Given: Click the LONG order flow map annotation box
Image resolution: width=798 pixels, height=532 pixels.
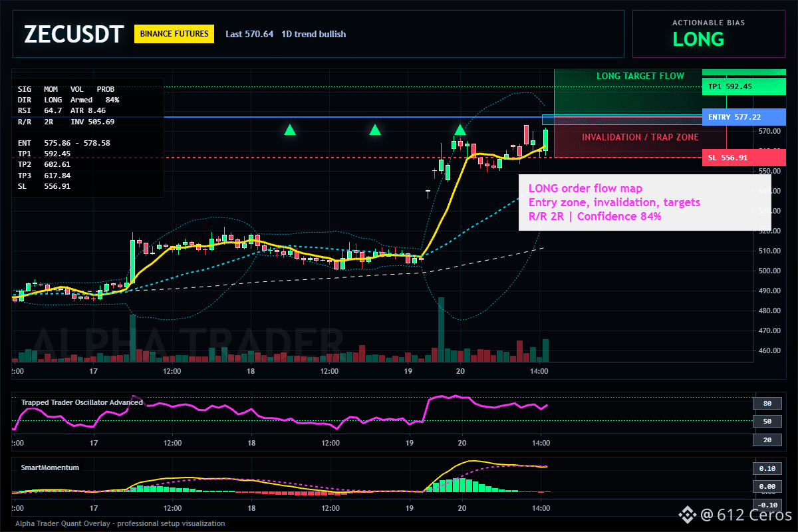Looking at the screenshot, I should coord(644,202).
